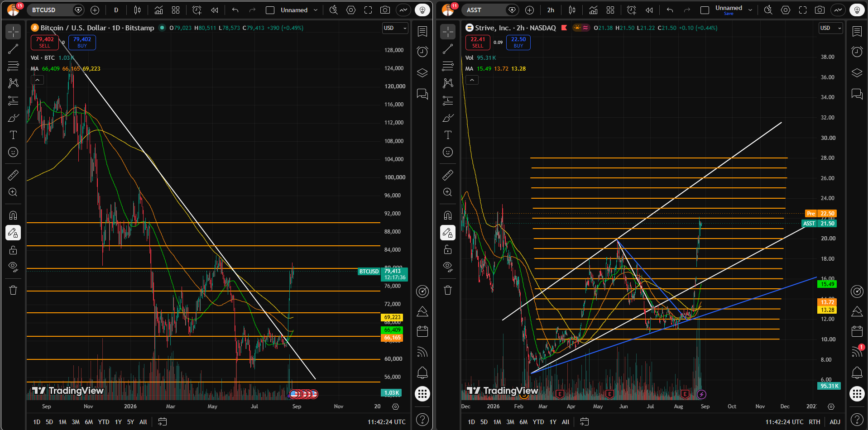This screenshot has height=430, width=868.
Task: Open watchlist panel beside the BTCUSD chart
Action: [x=422, y=31]
